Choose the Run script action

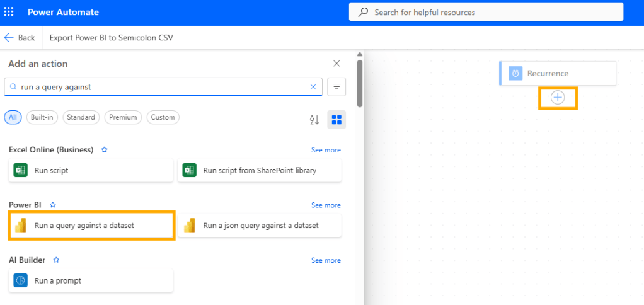91,170
